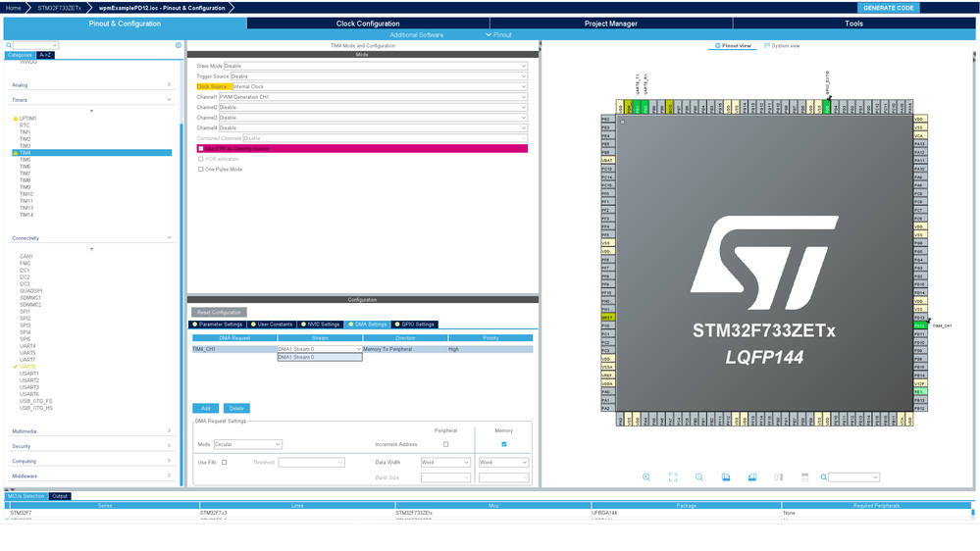980x551 pixels.
Task: Collapse the Timers category
Action: tap(169, 99)
